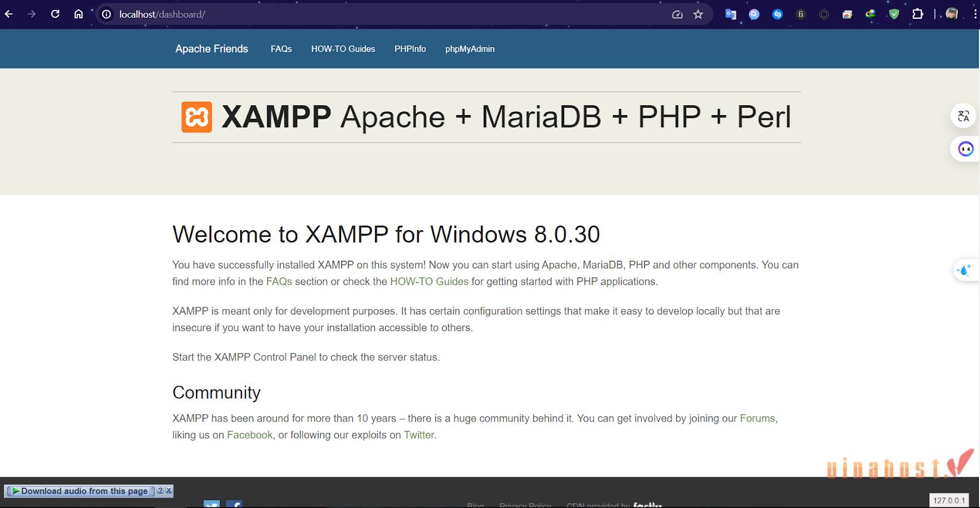Open the curly braces extension icon

pos(801,14)
